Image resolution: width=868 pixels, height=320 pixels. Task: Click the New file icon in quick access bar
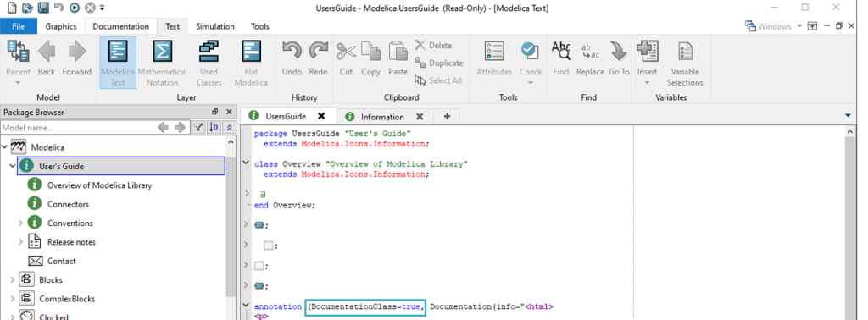(x=12, y=8)
